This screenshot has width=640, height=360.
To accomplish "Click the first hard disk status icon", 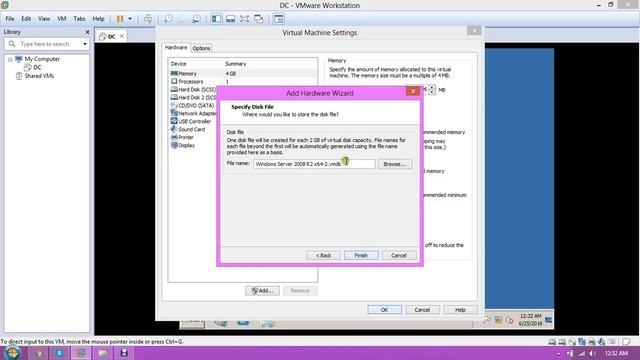I will pyautogui.click(x=552, y=342).
